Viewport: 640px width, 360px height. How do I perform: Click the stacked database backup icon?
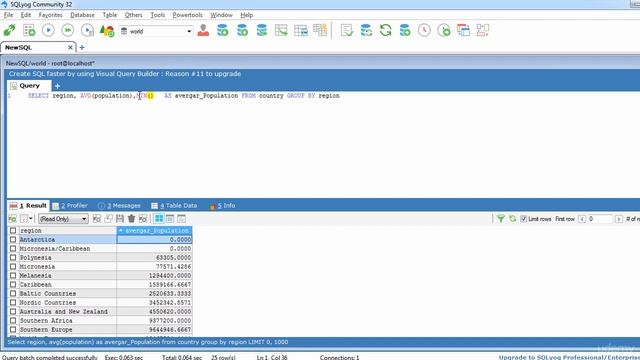click(x=262, y=30)
